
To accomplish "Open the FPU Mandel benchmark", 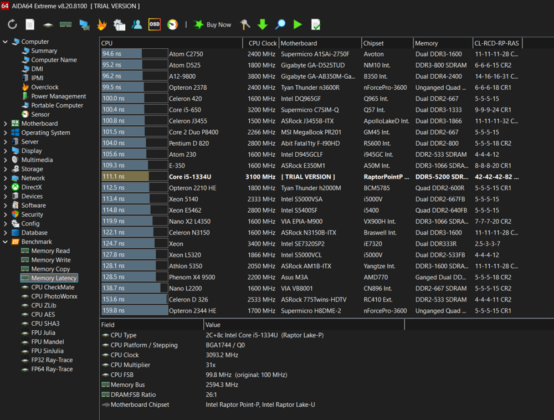I will pos(47,342).
